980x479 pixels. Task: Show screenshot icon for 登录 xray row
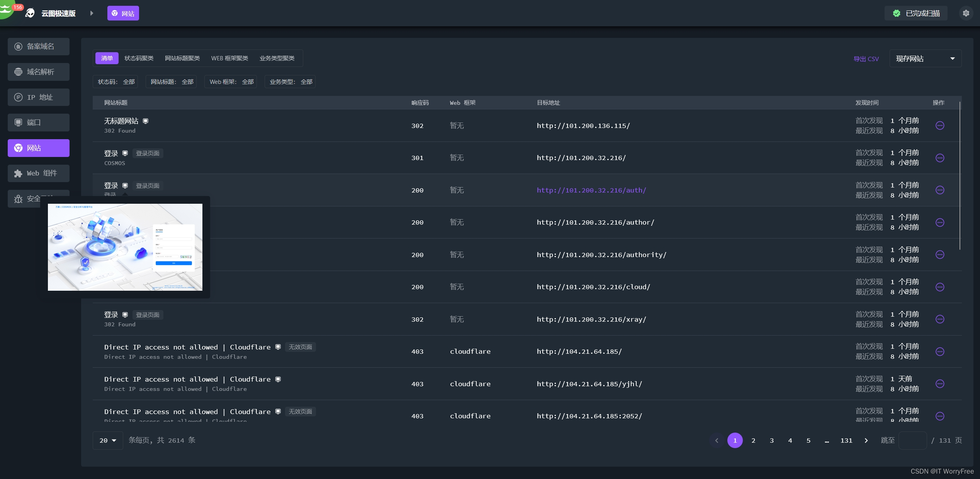pyautogui.click(x=125, y=315)
